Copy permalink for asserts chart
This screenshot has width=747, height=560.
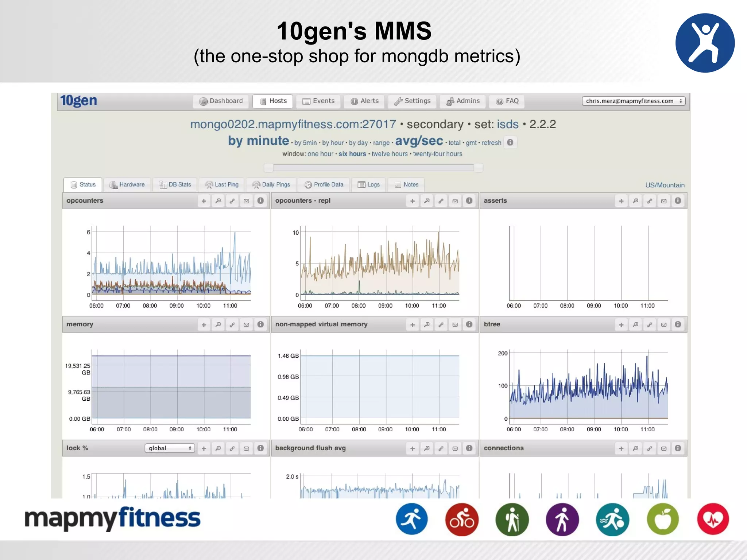tap(650, 201)
